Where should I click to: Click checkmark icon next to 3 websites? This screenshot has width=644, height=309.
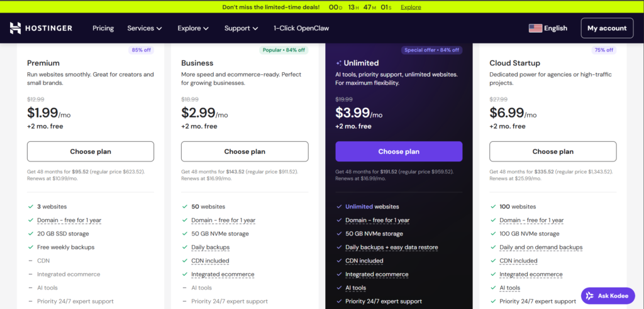pyautogui.click(x=31, y=207)
